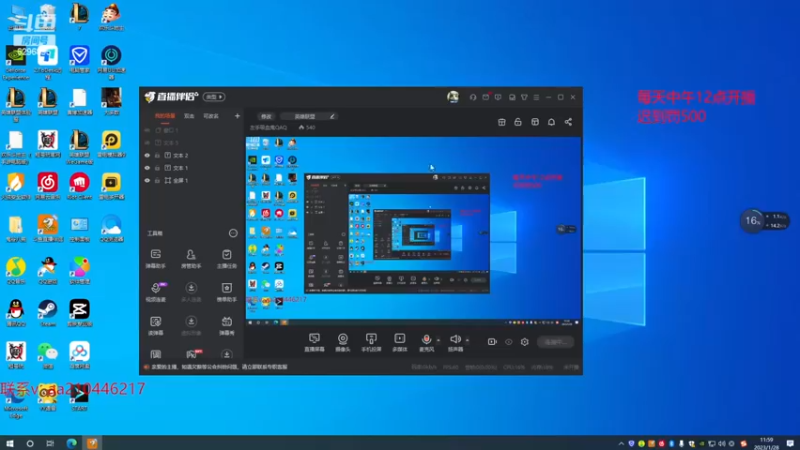Click the 修改 edit button
Image resolution: width=800 pixels, height=450 pixels.
[x=266, y=116]
